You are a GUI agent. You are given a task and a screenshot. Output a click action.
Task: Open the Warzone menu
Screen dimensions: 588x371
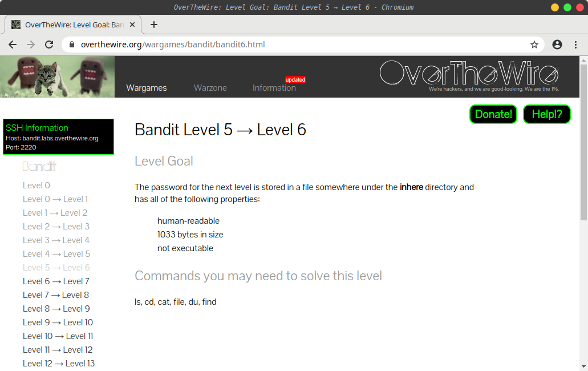coord(210,88)
